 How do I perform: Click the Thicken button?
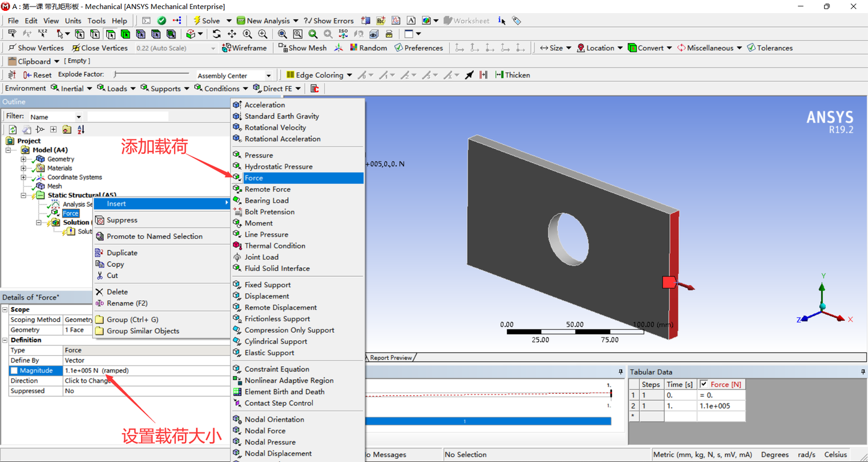[x=513, y=75]
